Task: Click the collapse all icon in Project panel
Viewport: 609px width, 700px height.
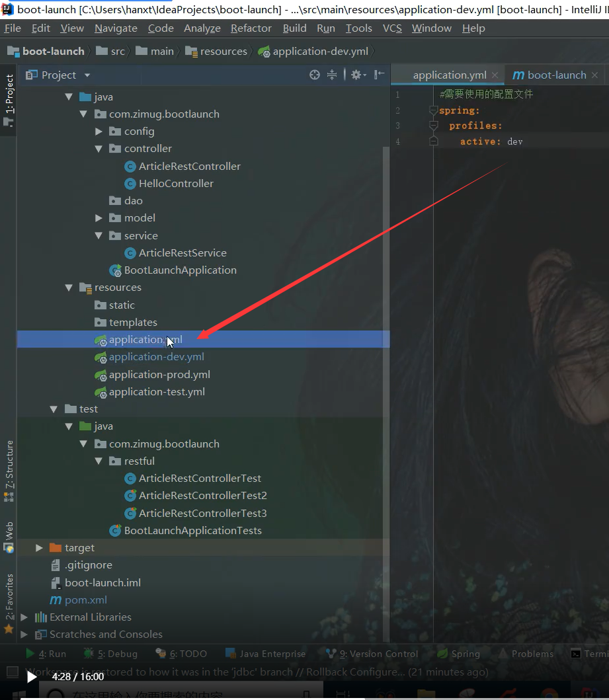Action: (332, 75)
